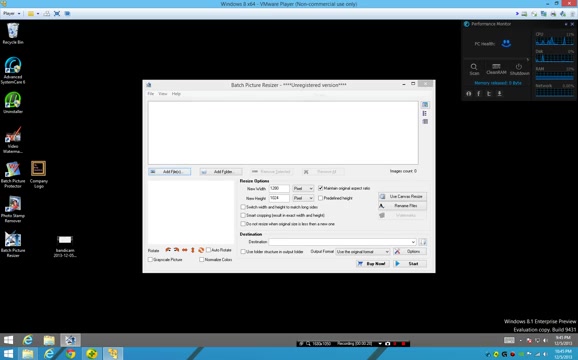Image resolution: width=578 pixels, height=360 pixels.
Task: Click Rename Files button
Action: point(402,206)
